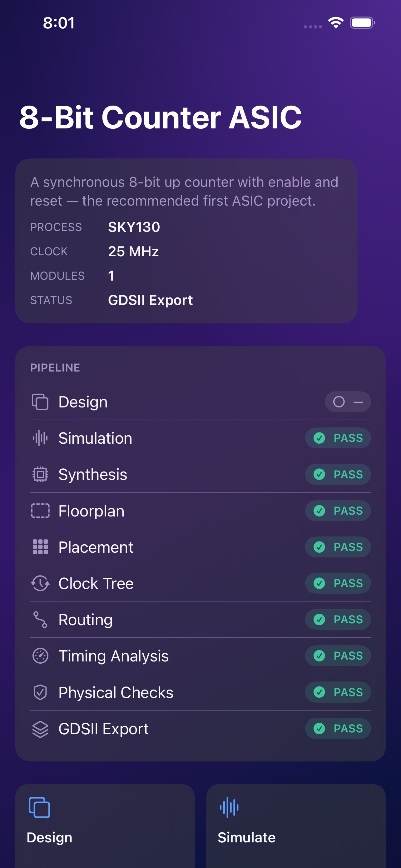
Task: Tap the GDSII Export PASS badge
Action: coord(338,729)
